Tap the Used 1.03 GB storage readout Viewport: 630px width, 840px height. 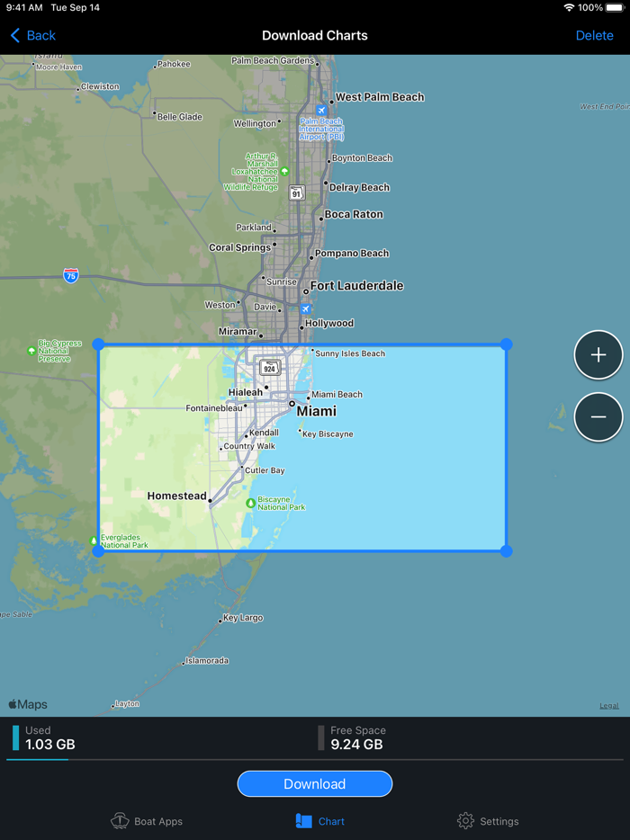click(x=44, y=737)
